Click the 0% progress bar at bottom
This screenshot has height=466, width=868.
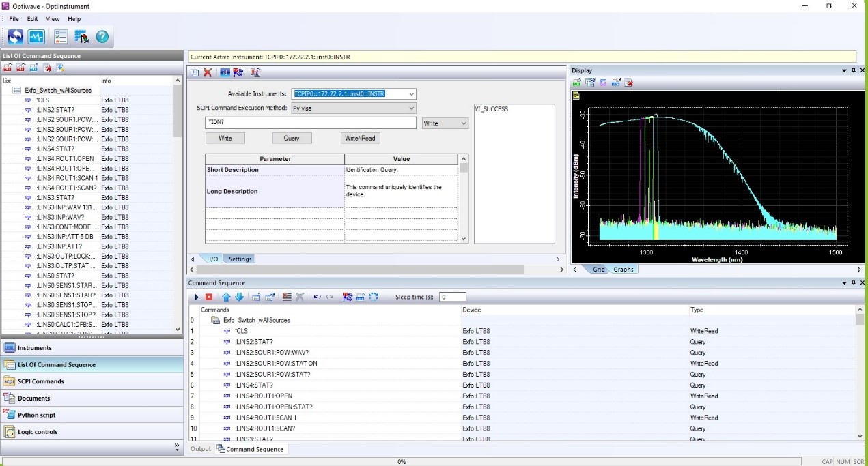tap(402, 461)
